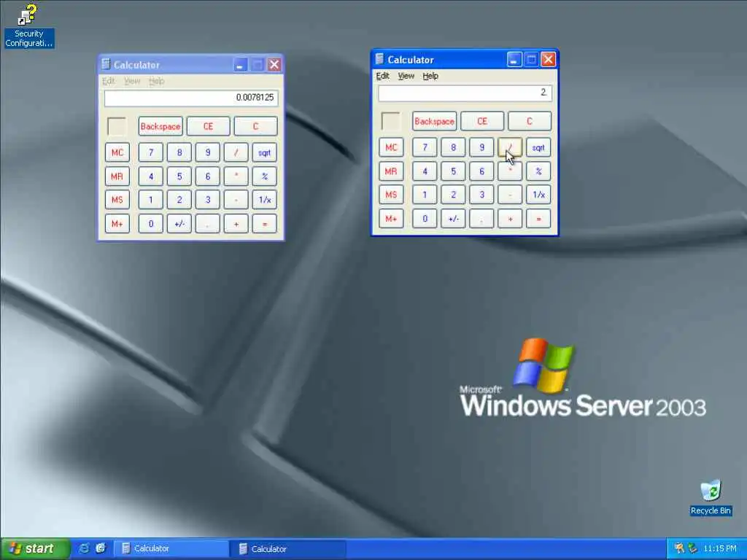Click MS in active Calculator
The height and width of the screenshot is (560, 747).
point(391,195)
